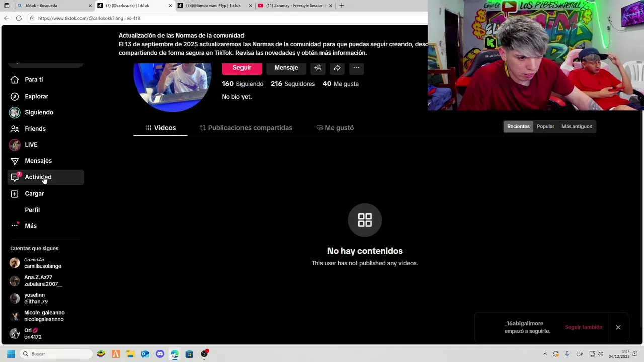
Task: Click Seguir también in the notification
Action: click(x=583, y=327)
